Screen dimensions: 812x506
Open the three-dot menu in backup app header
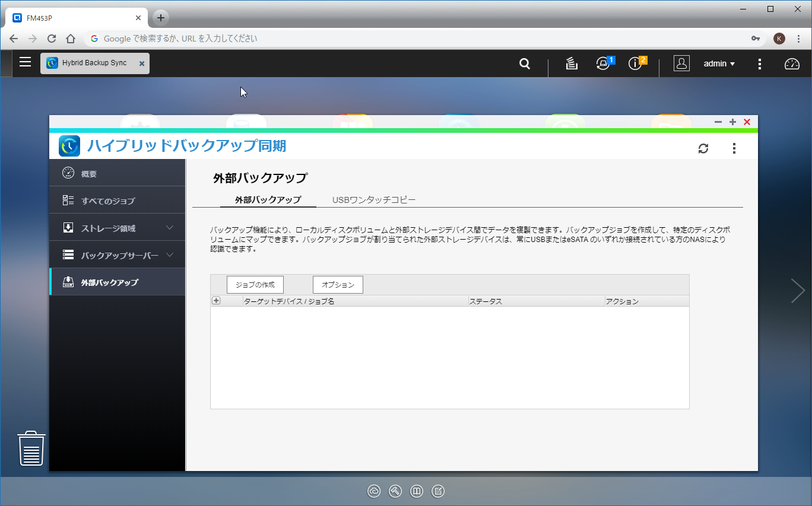pyautogui.click(x=734, y=148)
